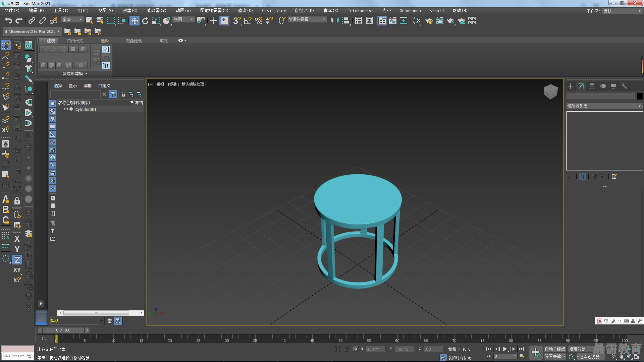Open Select by Name list icon
The height and width of the screenshot is (362, 644).
click(100, 21)
